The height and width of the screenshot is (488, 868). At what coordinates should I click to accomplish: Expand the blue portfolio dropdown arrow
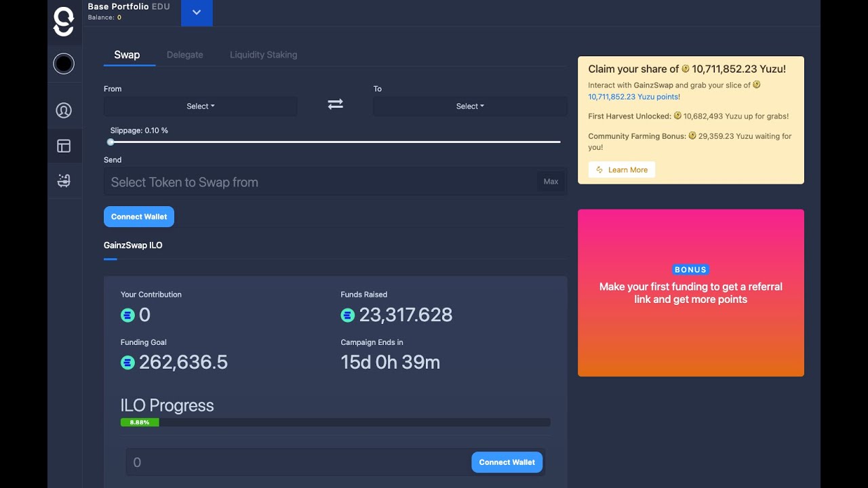(197, 13)
